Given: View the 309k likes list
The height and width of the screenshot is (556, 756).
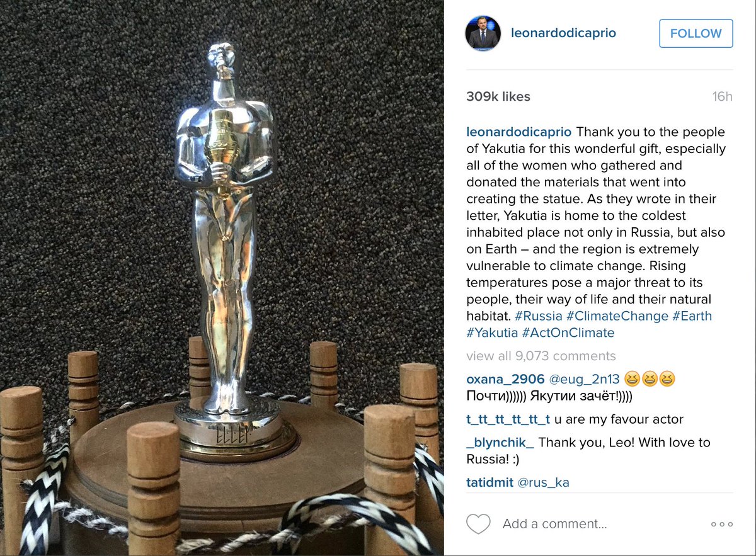Looking at the screenshot, I should [x=498, y=96].
